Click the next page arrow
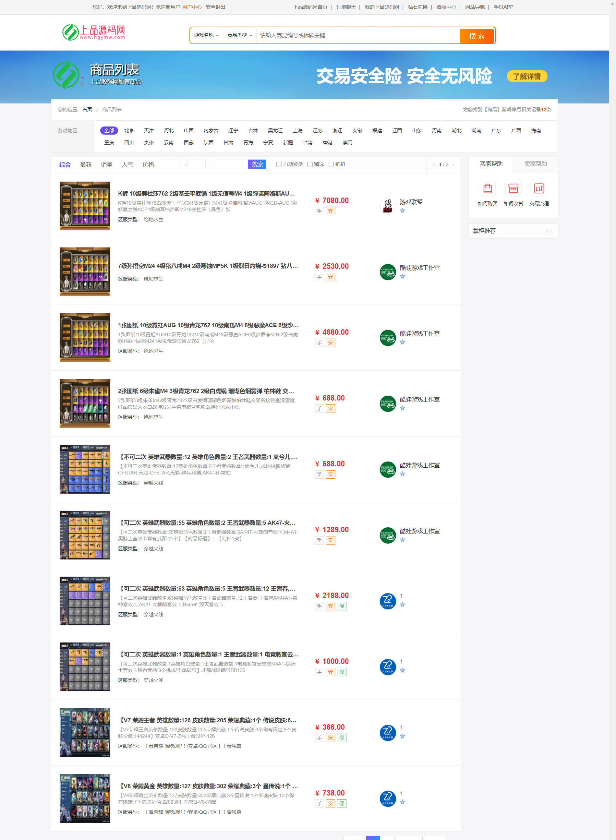 tap(453, 164)
